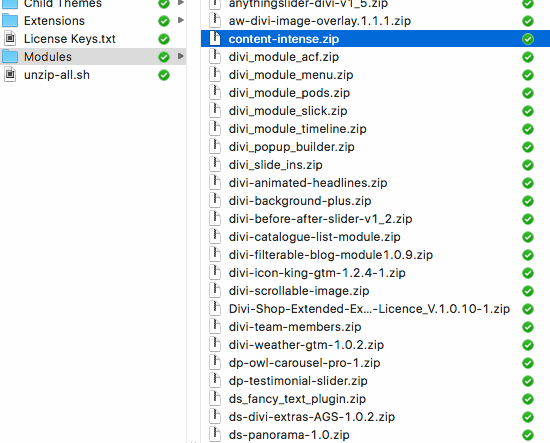
Task: Select divi_module_timeline.zip
Action: [297, 129]
